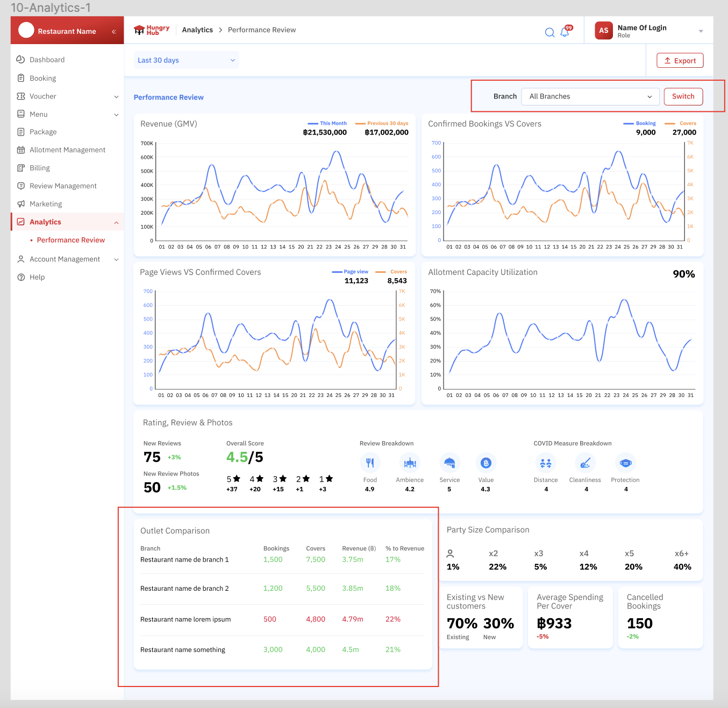728x708 pixels.
Task: Open the login profile dropdown arrow
Action: click(x=701, y=31)
